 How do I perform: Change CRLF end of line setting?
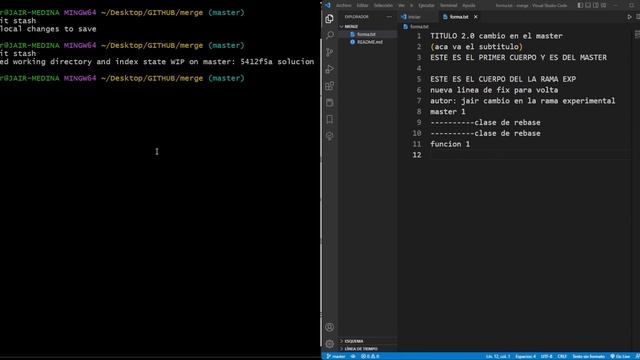(562, 356)
